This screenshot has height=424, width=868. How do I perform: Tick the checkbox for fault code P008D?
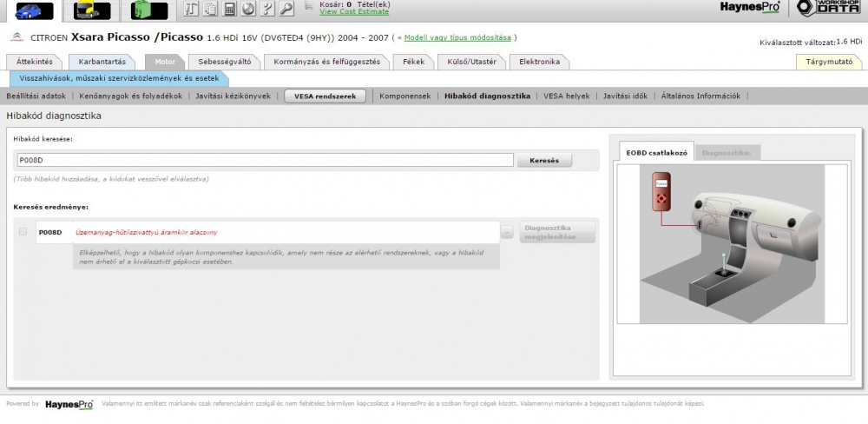[23, 232]
